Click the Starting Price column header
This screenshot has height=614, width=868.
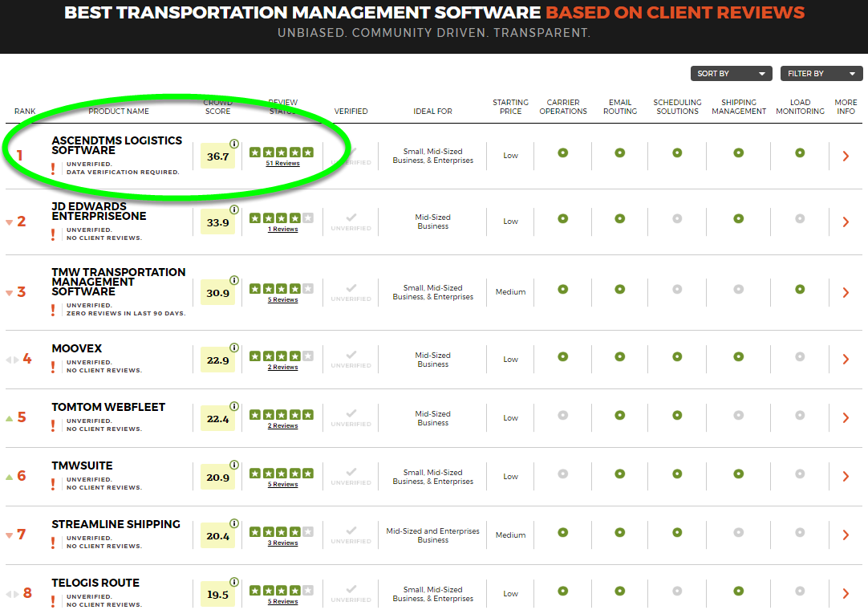[x=510, y=107]
